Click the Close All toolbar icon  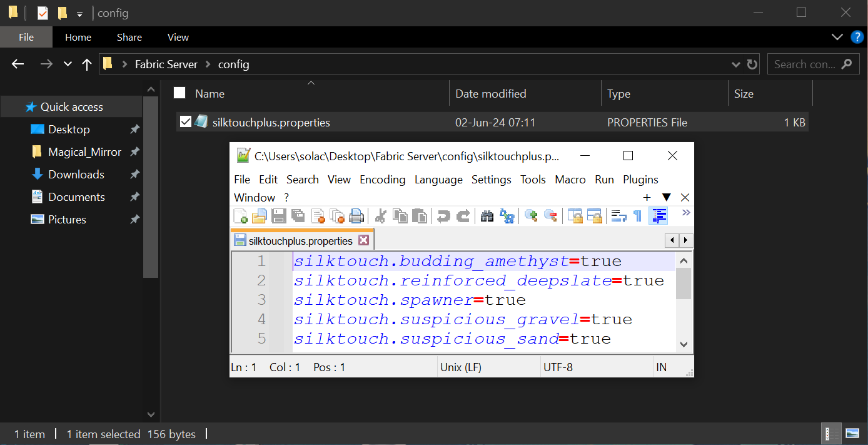[337, 216]
